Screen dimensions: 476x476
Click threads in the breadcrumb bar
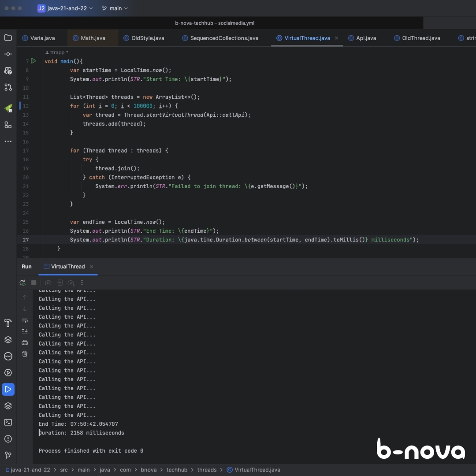click(207, 470)
